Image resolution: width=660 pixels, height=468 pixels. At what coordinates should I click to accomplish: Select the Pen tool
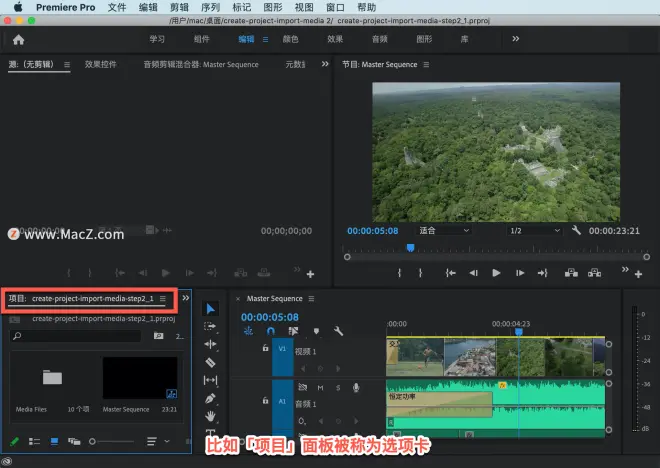pos(210,399)
